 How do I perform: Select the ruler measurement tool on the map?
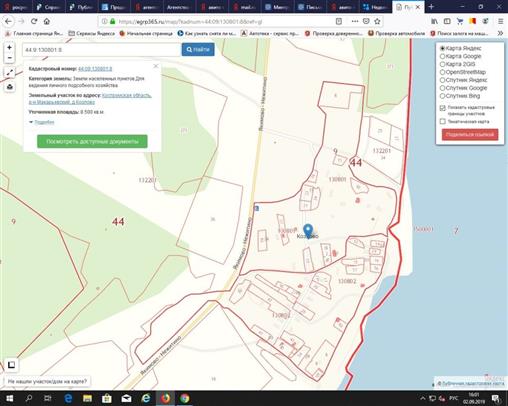coord(10,72)
